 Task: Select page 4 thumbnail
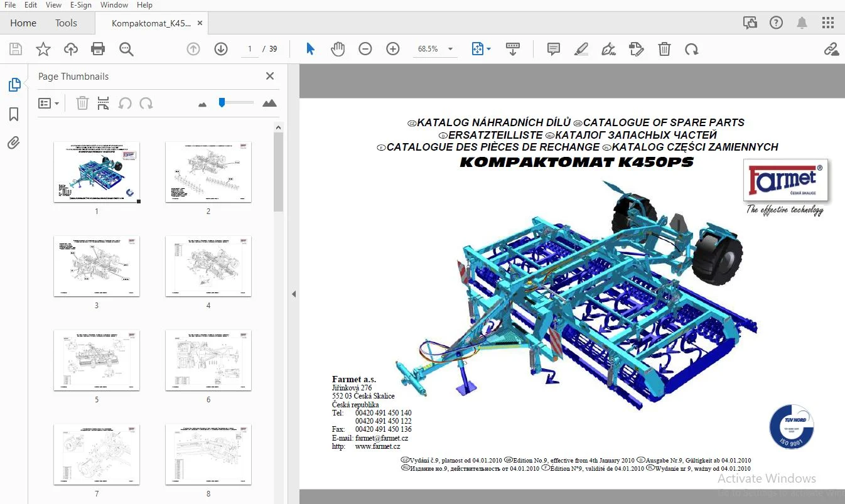(208, 266)
